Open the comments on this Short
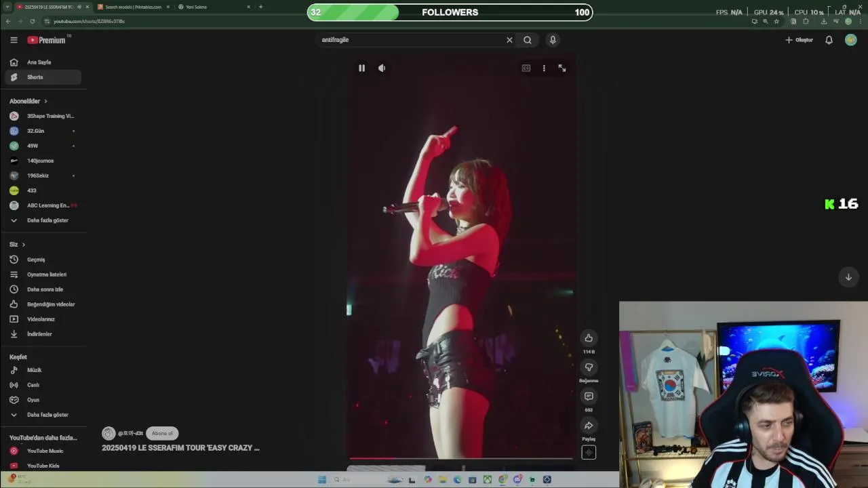The image size is (868, 488). tap(589, 396)
